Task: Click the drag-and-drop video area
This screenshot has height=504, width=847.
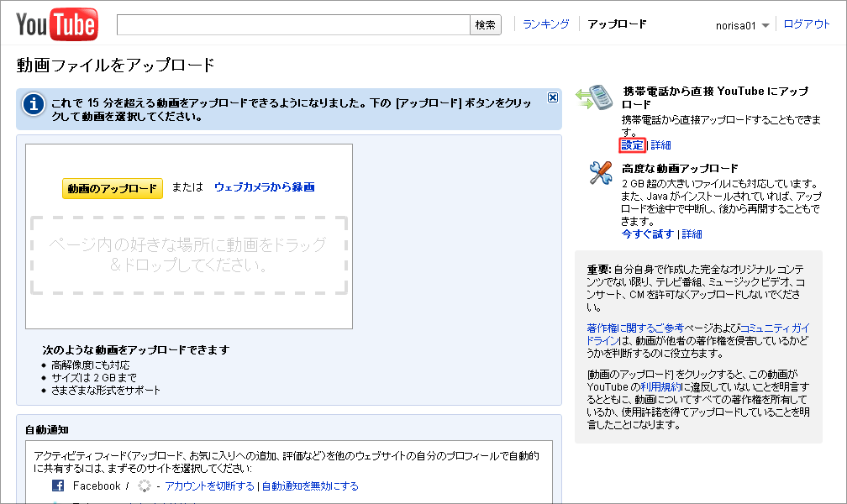Action: point(189,255)
